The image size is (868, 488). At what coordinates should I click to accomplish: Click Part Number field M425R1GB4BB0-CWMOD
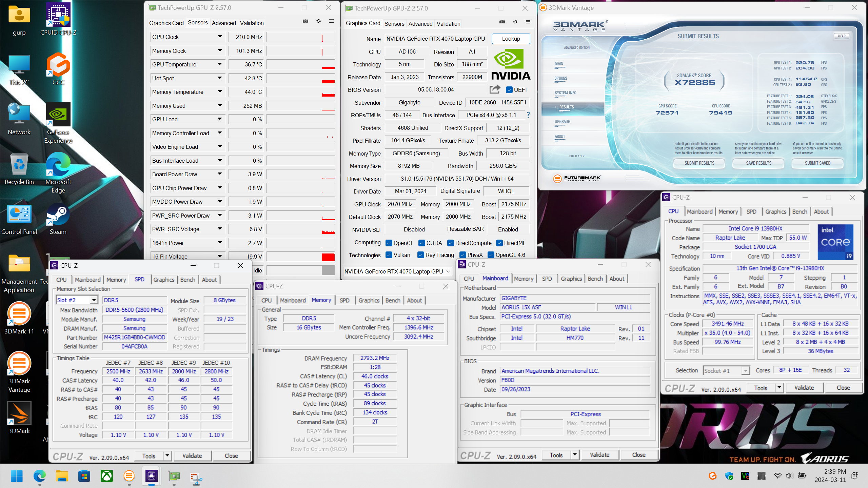coord(135,337)
